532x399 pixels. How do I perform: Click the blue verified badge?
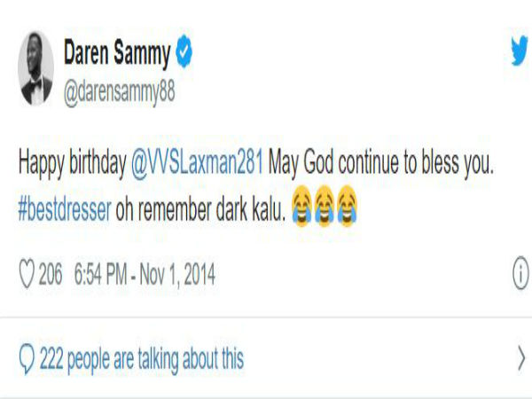click(x=184, y=51)
